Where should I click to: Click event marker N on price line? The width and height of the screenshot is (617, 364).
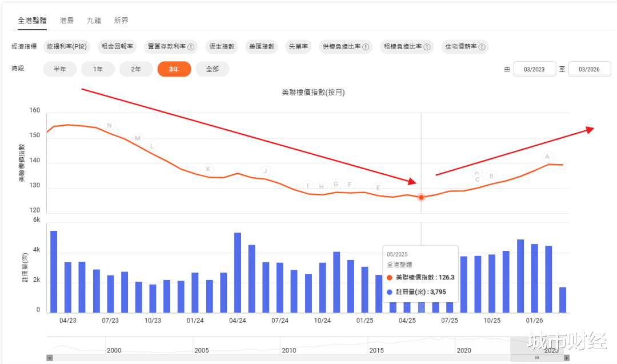pyautogui.click(x=109, y=126)
